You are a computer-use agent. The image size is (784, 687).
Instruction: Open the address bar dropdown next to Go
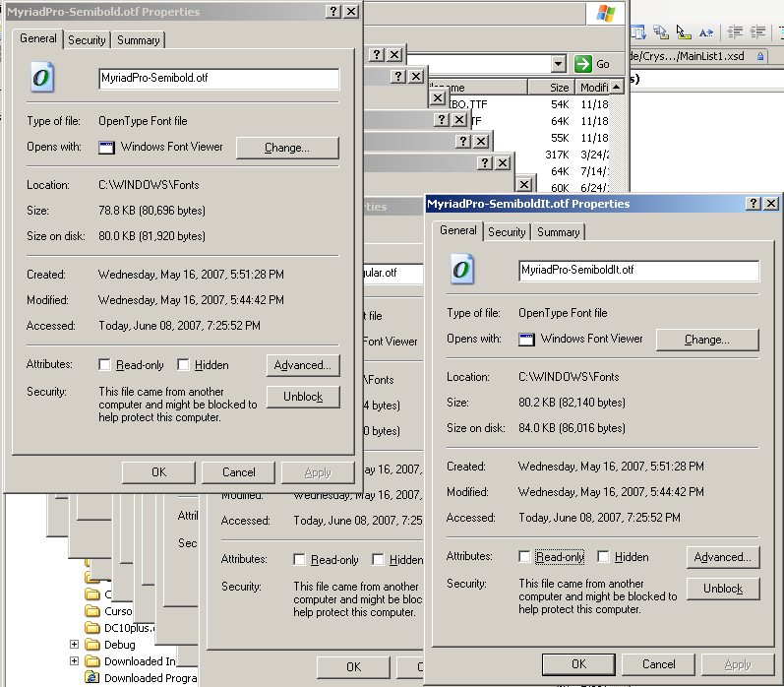[558, 64]
